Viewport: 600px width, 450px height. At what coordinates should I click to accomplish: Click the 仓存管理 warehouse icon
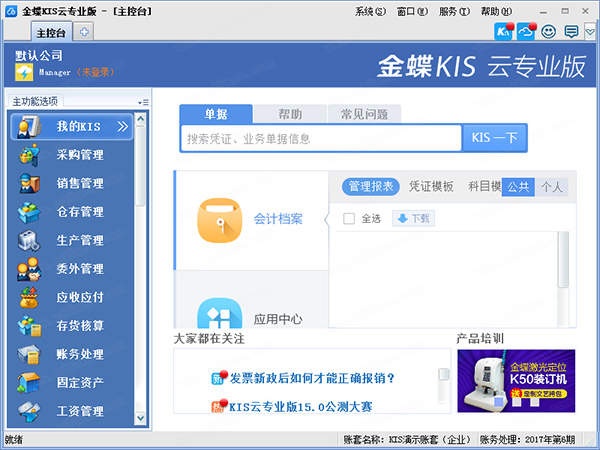pyautogui.click(x=28, y=212)
